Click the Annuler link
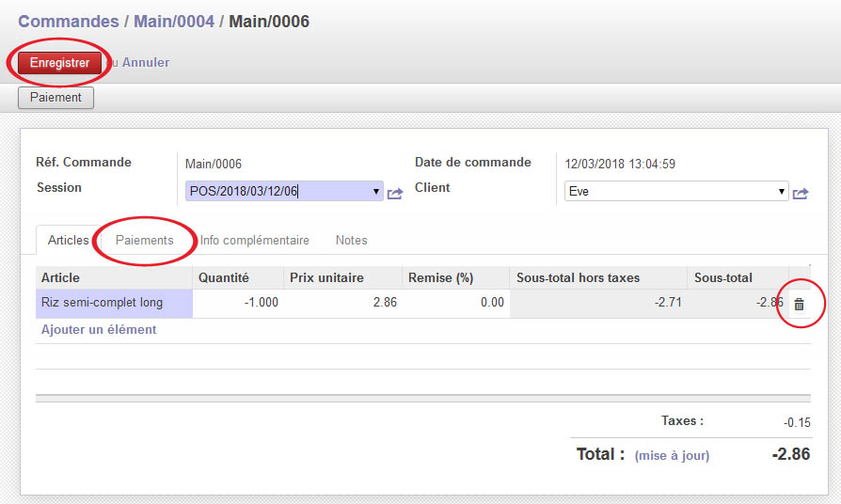The width and height of the screenshot is (841, 504). (146, 62)
